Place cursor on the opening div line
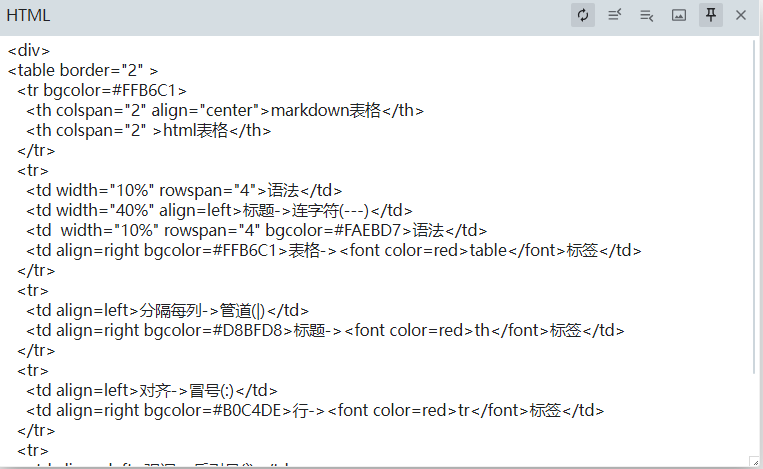Image resolution: width=763 pixels, height=469 pixels. [29, 50]
